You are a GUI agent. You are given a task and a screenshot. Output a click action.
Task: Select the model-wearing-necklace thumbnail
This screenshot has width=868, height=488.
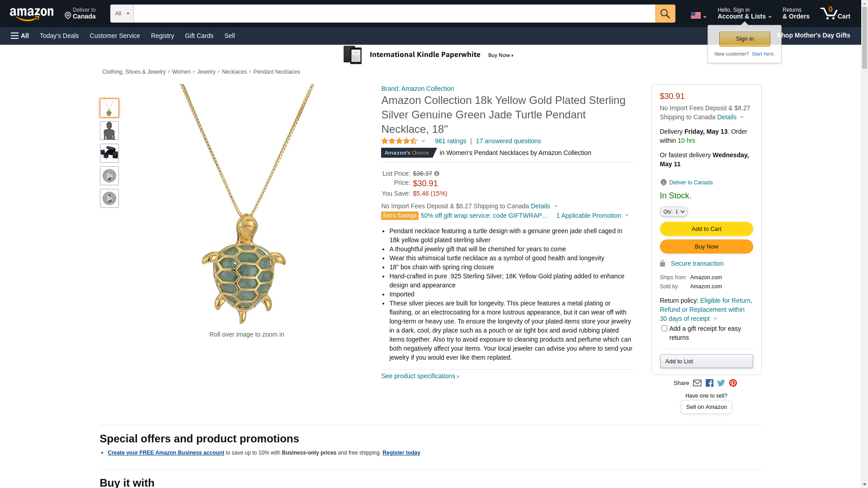click(109, 131)
